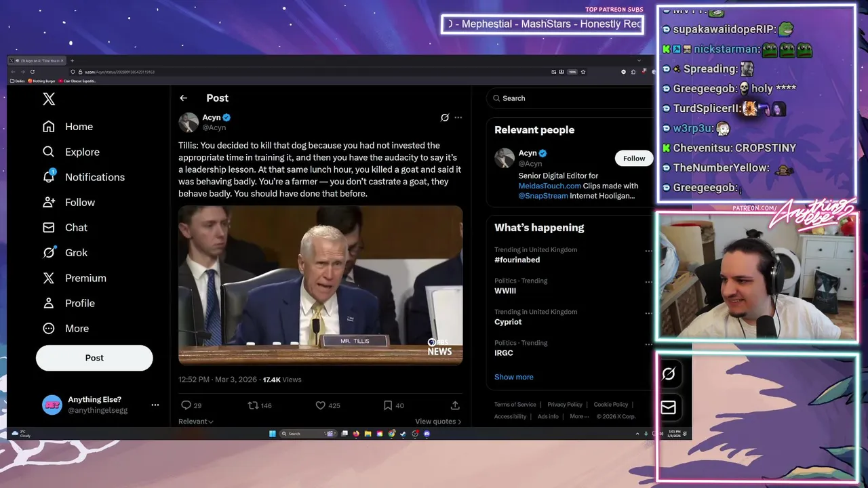
Task: Open Grok in the sidebar
Action: pos(65,252)
